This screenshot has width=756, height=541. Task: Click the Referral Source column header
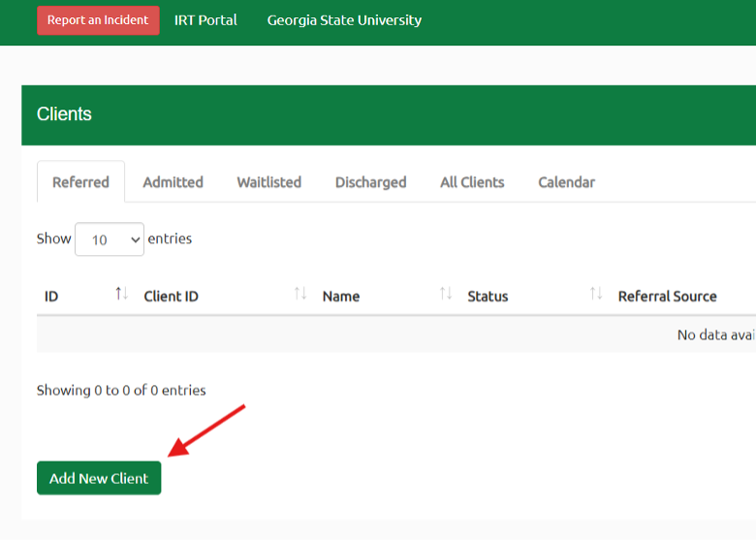pos(667,297)
